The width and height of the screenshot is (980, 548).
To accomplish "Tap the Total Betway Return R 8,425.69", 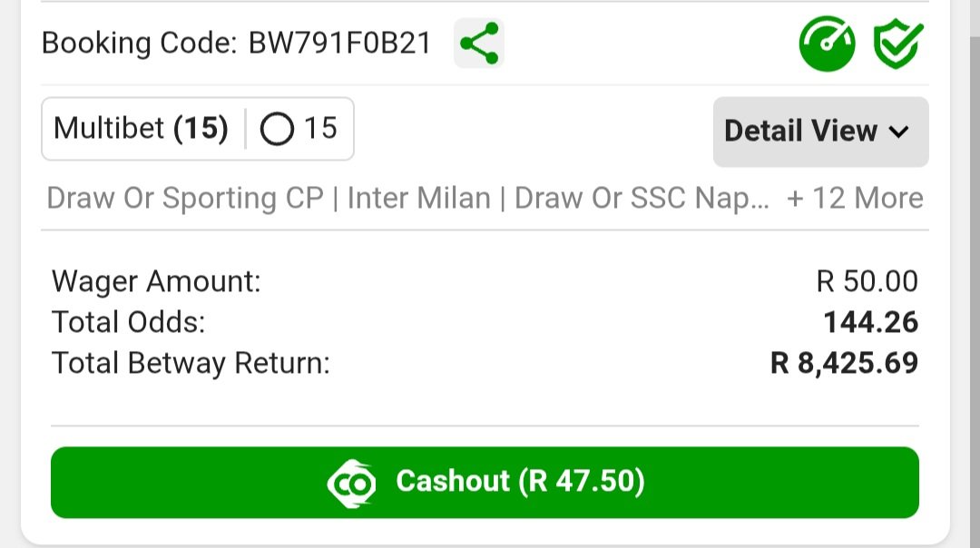I will click(844, 363).
